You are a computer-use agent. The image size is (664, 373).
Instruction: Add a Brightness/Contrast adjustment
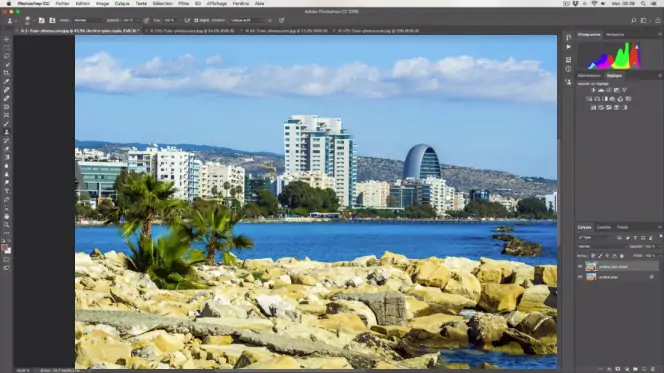click(x=593, y=90)
